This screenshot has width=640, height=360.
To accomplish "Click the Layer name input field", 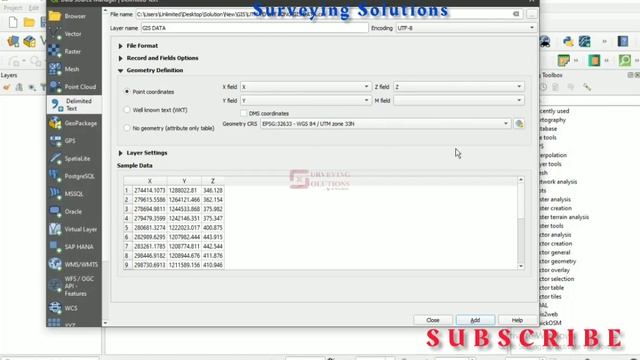I will pos(254,28).
